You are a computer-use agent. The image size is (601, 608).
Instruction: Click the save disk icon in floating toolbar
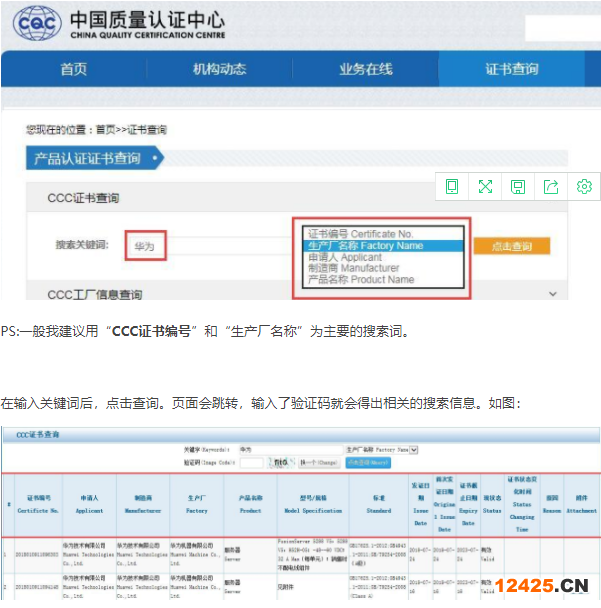tap(518, 187)
